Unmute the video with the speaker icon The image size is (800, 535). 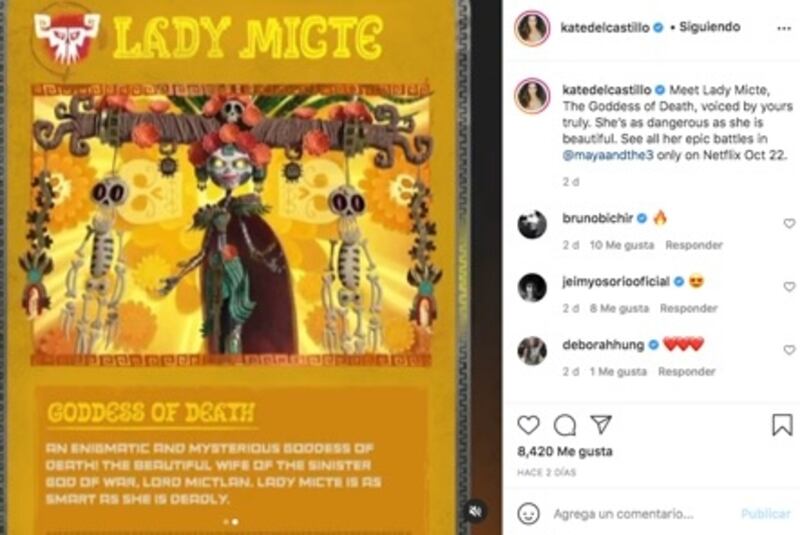(475, 511)
